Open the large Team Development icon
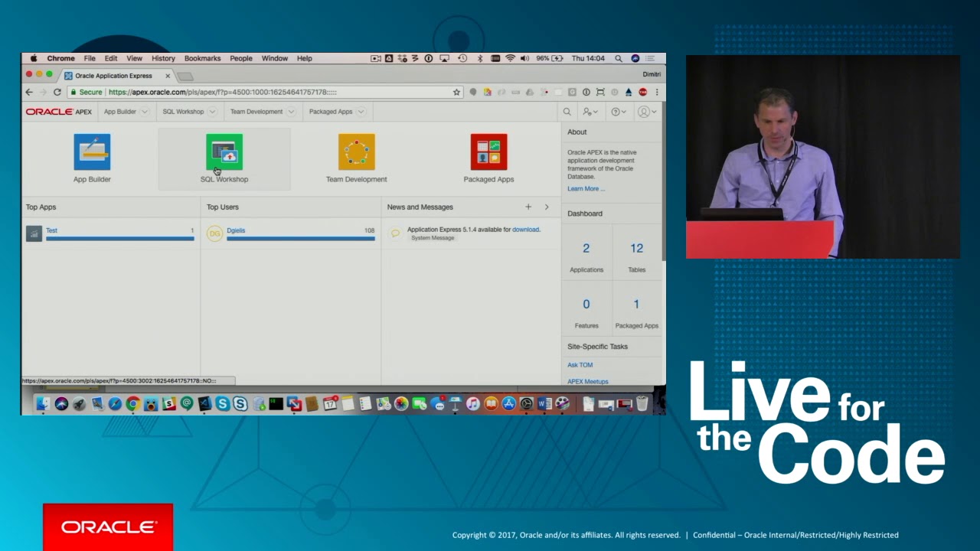 357,152
